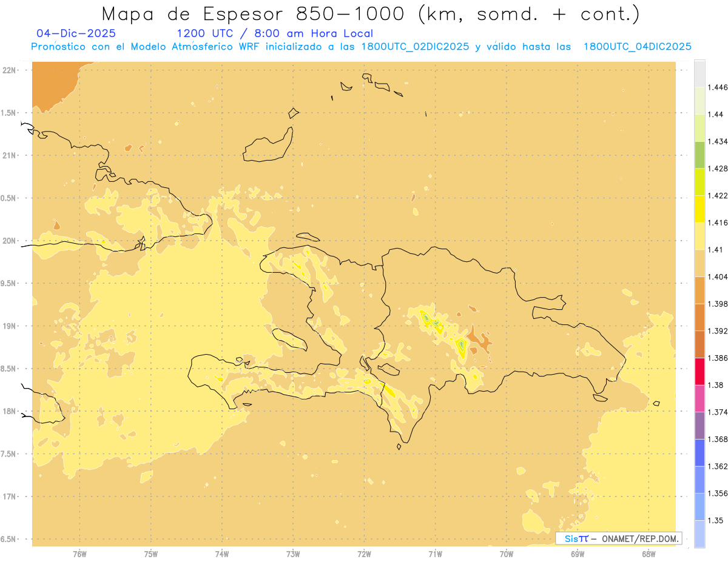
Task: Click the '74W' longitude label
Action: 222,554
